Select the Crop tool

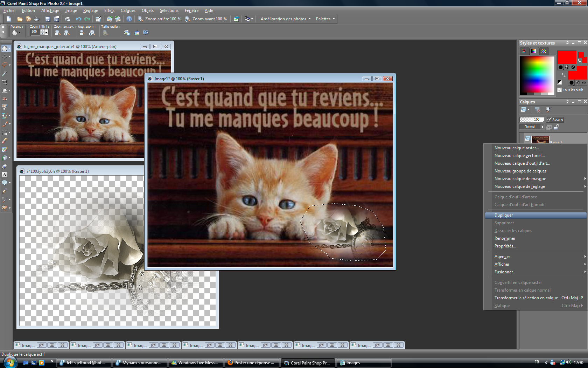tap(5, 82)
